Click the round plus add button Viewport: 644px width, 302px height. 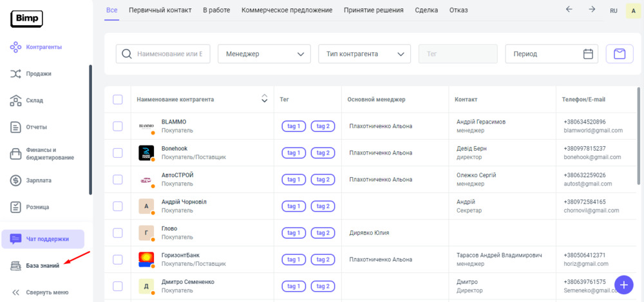click(x=623, y=284)
